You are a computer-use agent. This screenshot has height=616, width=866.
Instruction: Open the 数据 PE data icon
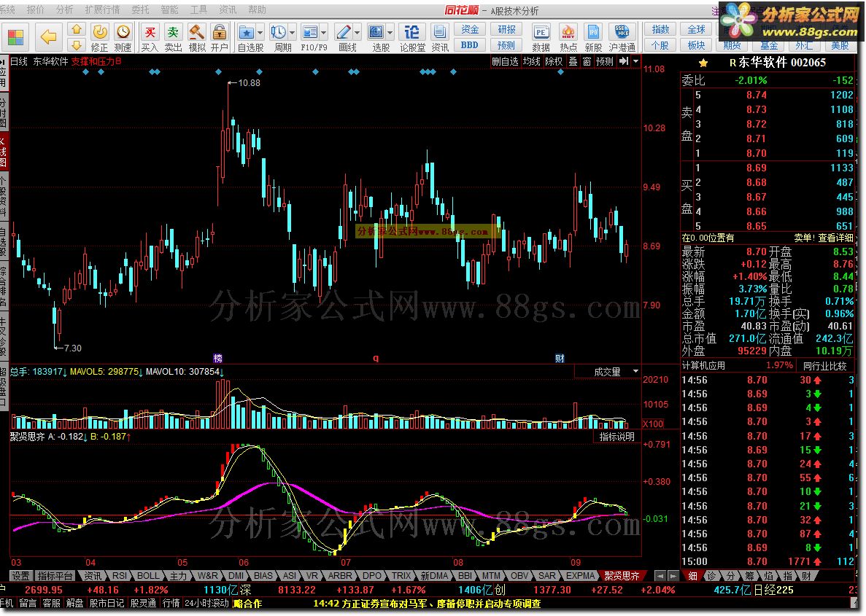pos(541,37)
